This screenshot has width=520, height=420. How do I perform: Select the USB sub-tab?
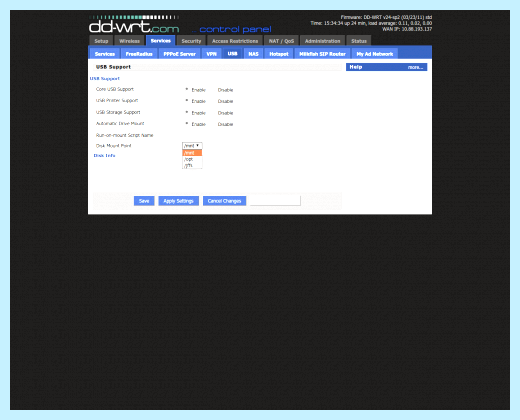click(x=232, y=53)
